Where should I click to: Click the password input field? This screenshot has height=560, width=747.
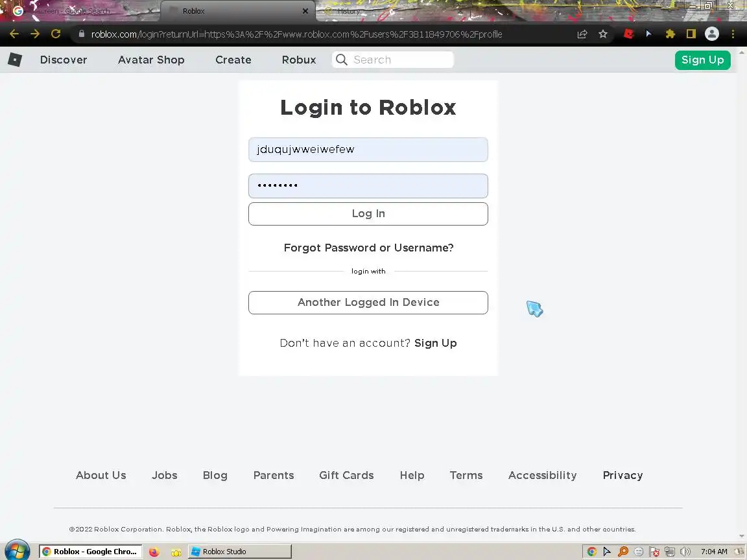[368, 186]
